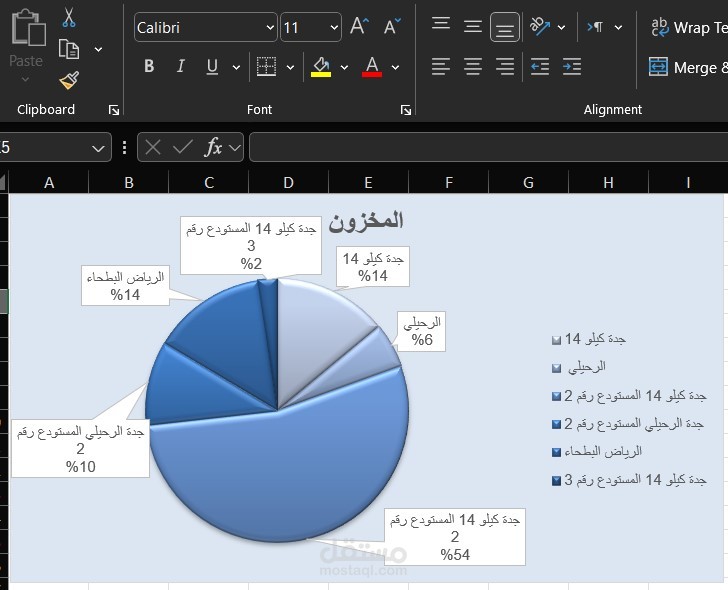Click Insert Function fx icon
Screen dimensions: 728x590
tap(214, 148)
